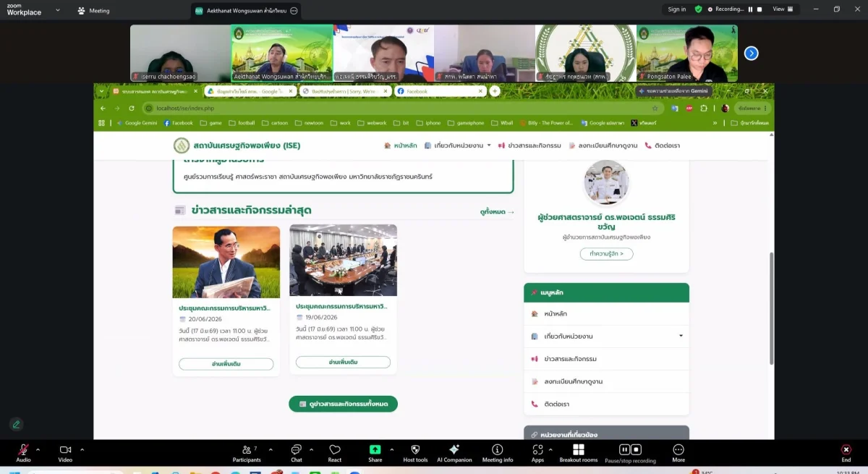Open the Participants panel
Screen dimensions: 868x474
tap(247, 453)
